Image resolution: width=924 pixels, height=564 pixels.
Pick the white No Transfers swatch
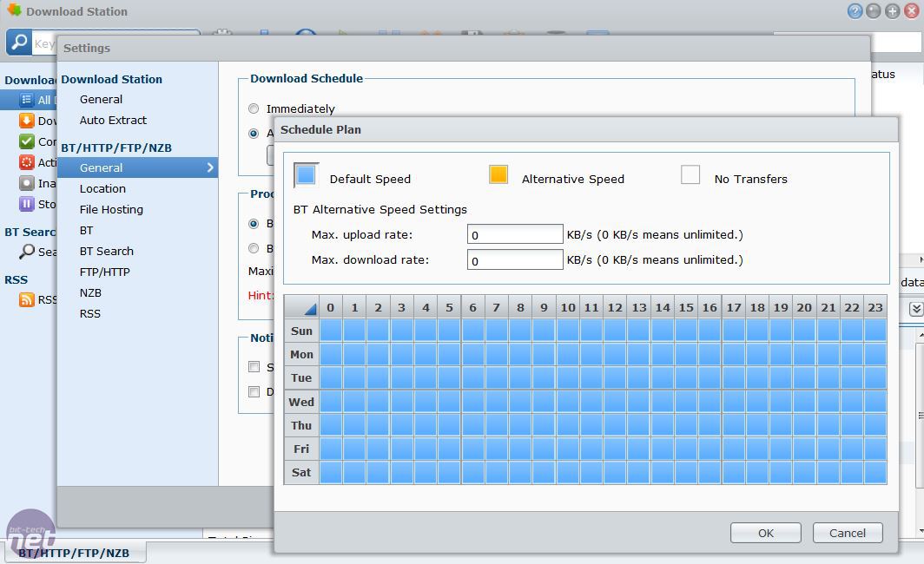pyautogui.click(x=690, y=175)
